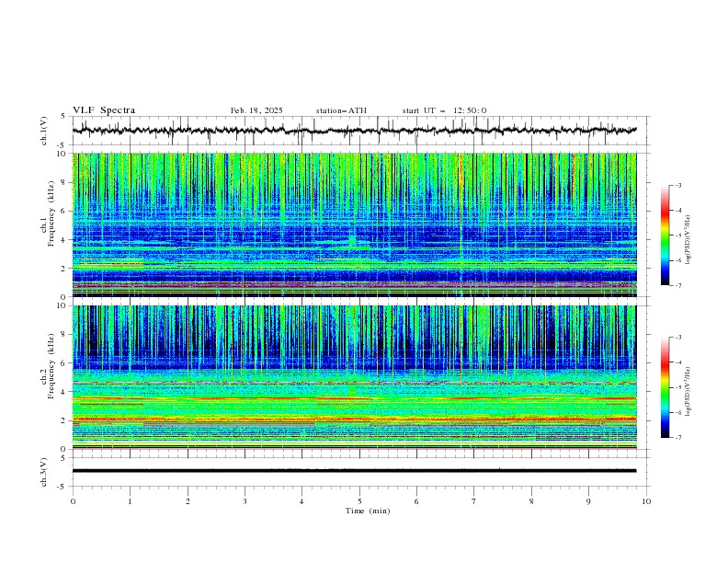The width and height of the screenshot is (728, 563).
Task: Click the "-3" tick on ch.1 colour bar
Action: [678, 185]
